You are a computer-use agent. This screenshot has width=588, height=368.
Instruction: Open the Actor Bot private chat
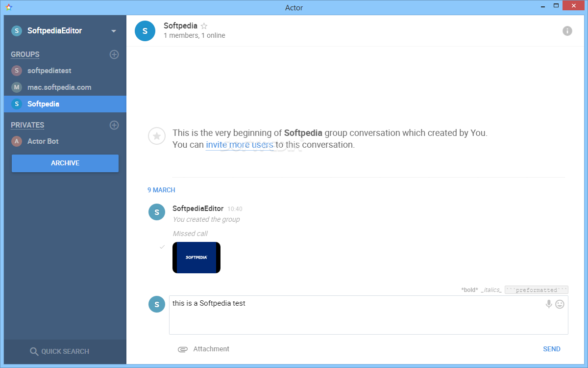[x=65, y=141]
